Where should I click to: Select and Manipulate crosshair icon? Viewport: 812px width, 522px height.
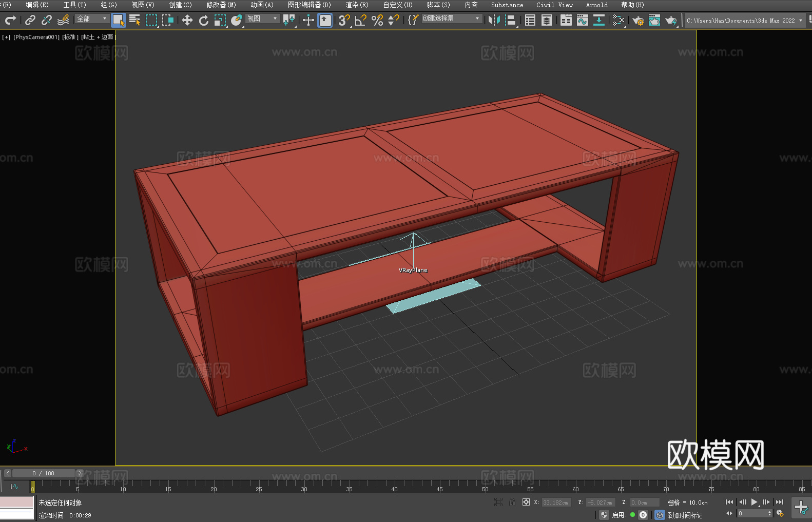click(308, 20)
